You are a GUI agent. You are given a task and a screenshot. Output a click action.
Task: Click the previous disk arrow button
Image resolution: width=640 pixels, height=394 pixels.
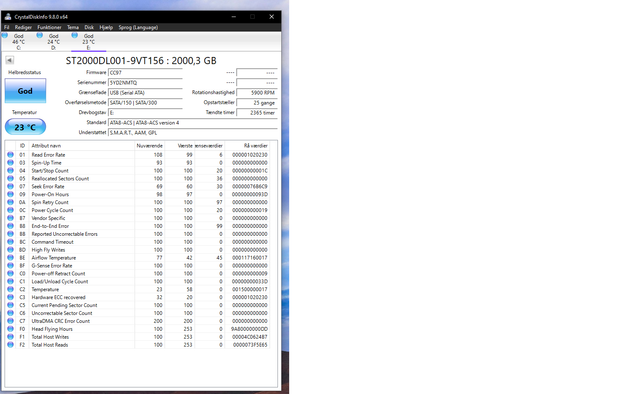point(10,60)
